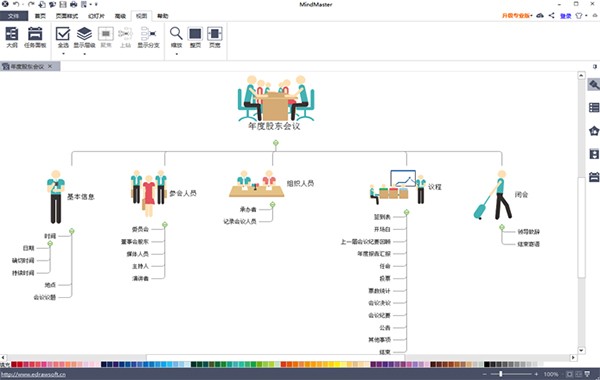The image size is (600, 380).
Task: Click the shirt theme icon at the top right
Action: click(x=579, y=16)
